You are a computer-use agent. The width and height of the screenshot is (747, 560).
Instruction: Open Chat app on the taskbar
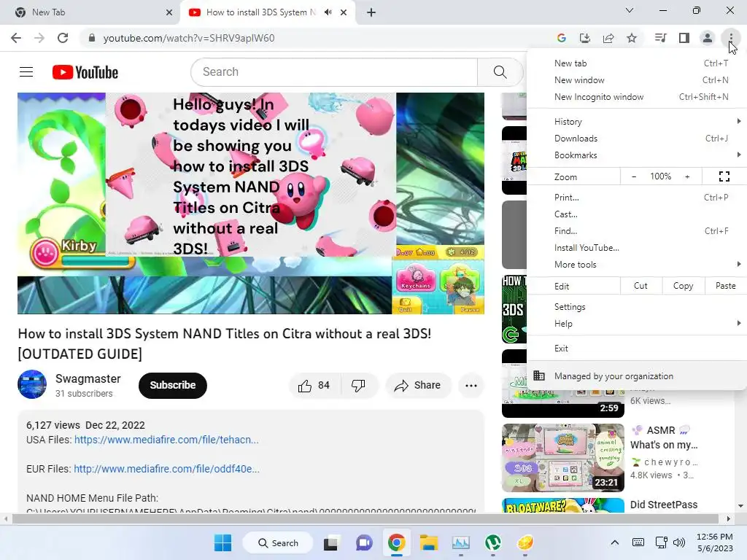(x=364, y=542)
